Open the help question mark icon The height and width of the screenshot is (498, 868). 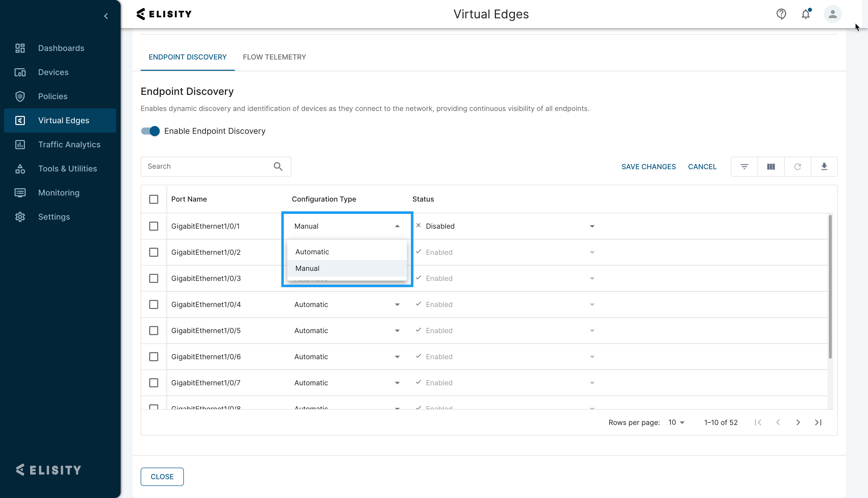click(x=781, y=14)
